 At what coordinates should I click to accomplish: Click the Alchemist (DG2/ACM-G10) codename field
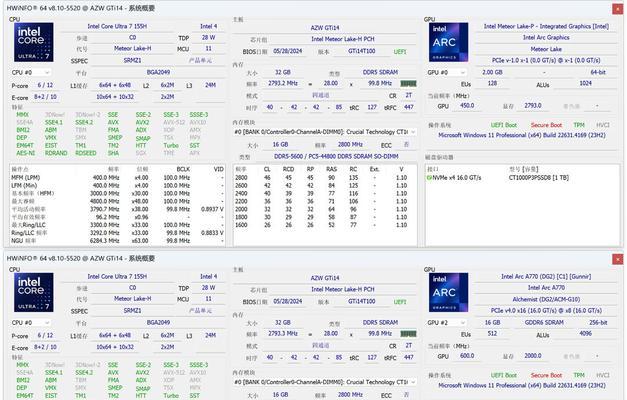(x=546, y=300)
